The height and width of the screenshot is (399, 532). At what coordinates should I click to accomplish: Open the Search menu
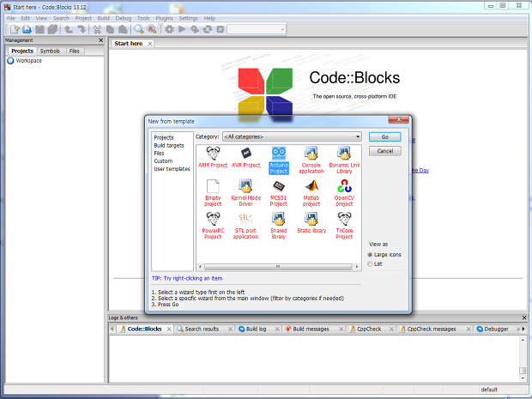tap(61, 18)
